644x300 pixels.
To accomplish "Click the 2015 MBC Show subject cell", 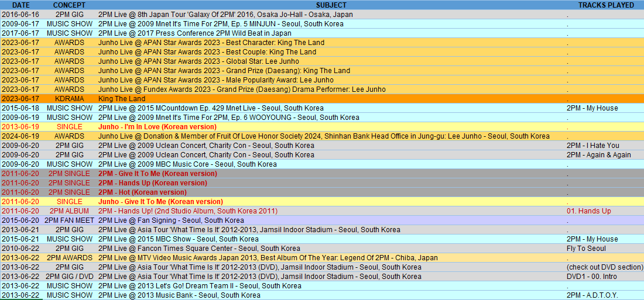I will tap(331, 239).
